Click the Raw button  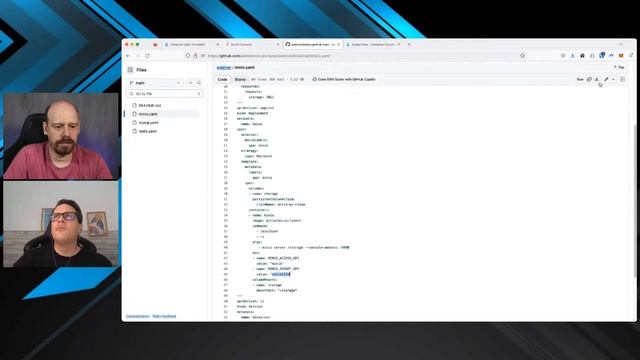click(x=580, y=79)
